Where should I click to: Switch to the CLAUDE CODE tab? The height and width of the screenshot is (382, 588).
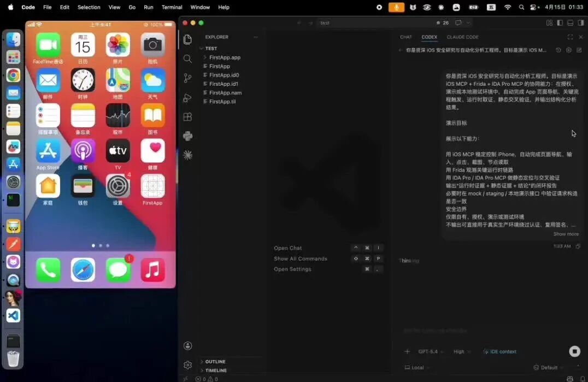pyautogui.click(x=462, y=37)
